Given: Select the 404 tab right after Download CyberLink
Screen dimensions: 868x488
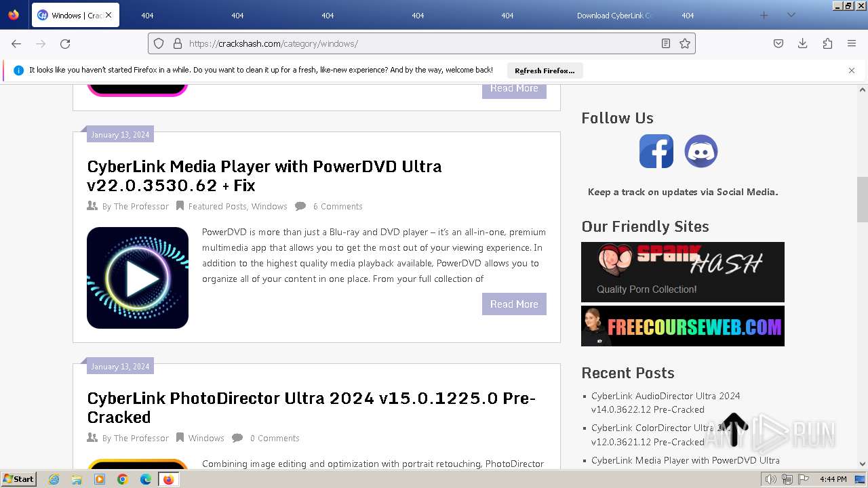Looking at the screenshot, I should (688, 15).
